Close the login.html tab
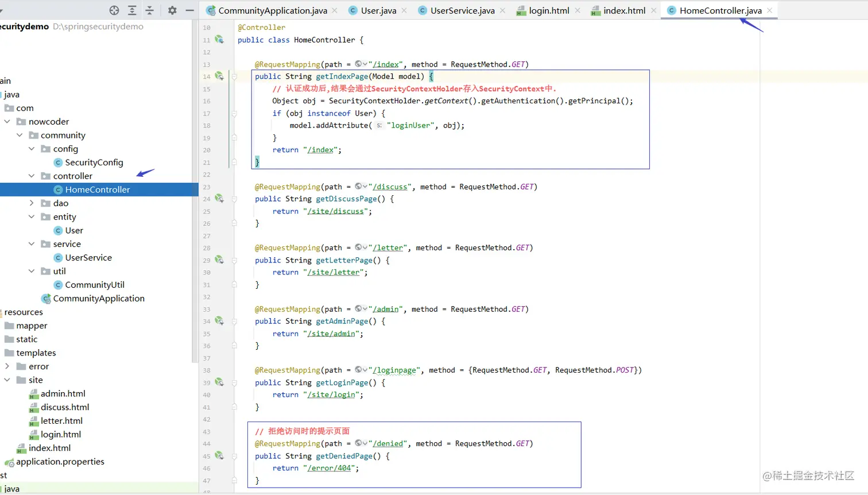This screenshot has height=495, width=868. click(x=578, y=10)
